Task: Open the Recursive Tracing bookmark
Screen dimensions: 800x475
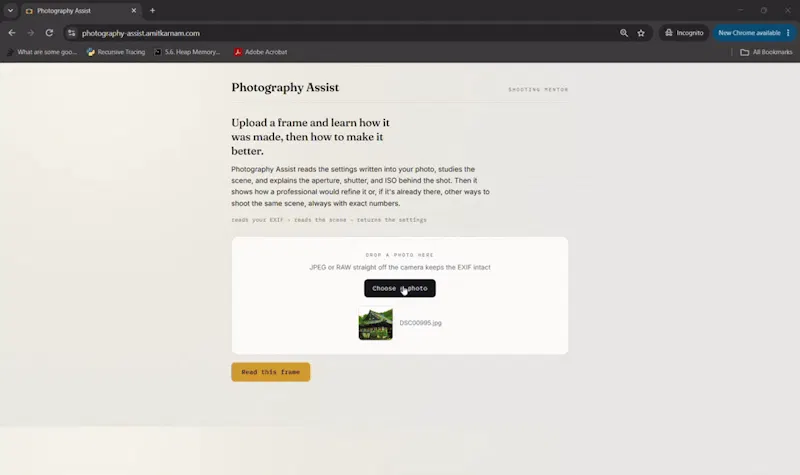Action: coord(116,52)
